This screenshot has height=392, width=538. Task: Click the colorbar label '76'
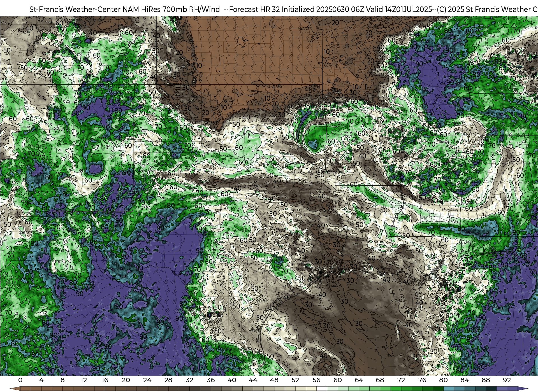coord(422,380)
